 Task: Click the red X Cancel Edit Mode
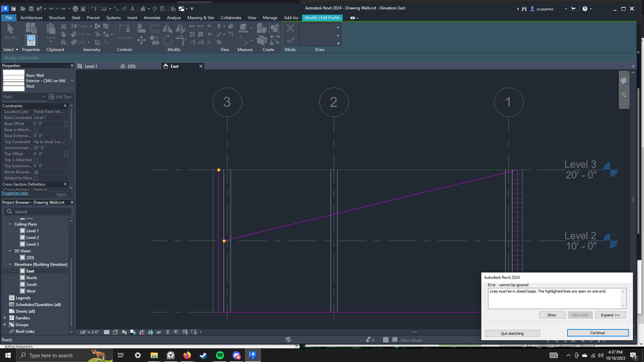[x=290, y=28]
